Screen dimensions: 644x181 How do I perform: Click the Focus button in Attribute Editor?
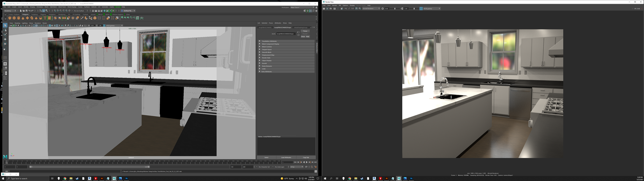tap(305, 31)
